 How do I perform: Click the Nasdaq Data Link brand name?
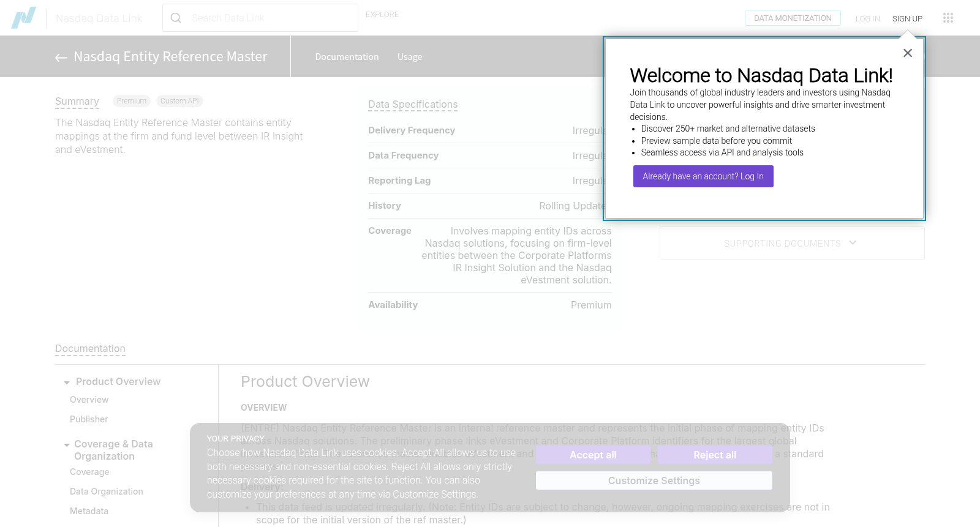99,18
